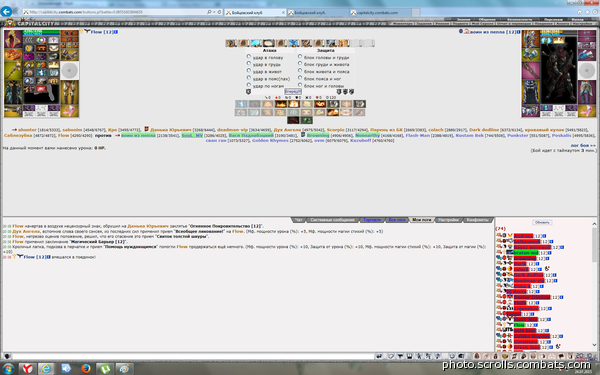This screenshot has height=375, width=600.
Task: Click the opponent's warrior portrait image
Action: [558, 70]
